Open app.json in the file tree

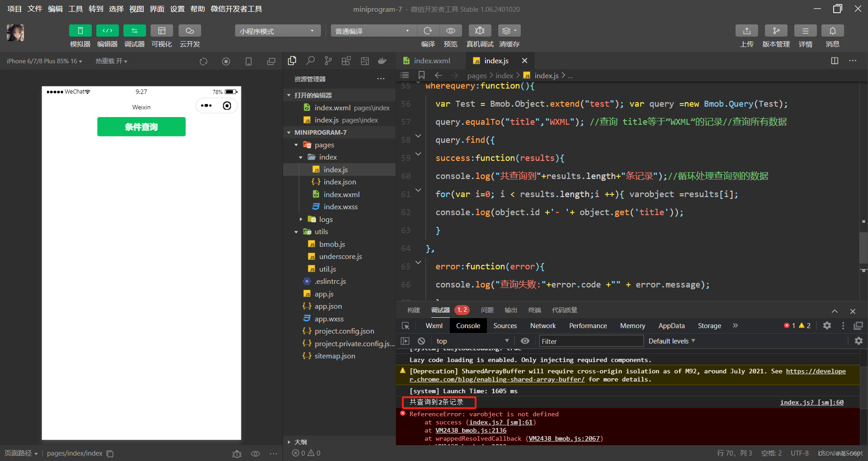tap(328, 306)
